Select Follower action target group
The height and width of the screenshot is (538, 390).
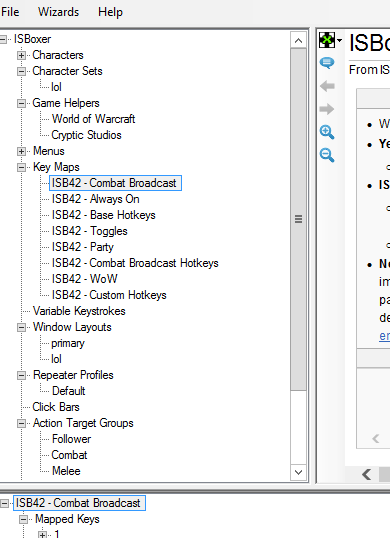point(71,439)
